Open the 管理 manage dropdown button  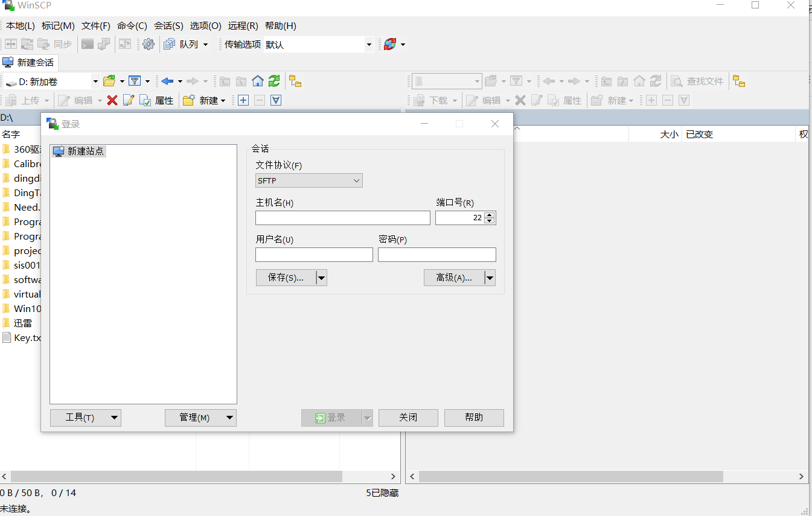[x=200, y=418]
